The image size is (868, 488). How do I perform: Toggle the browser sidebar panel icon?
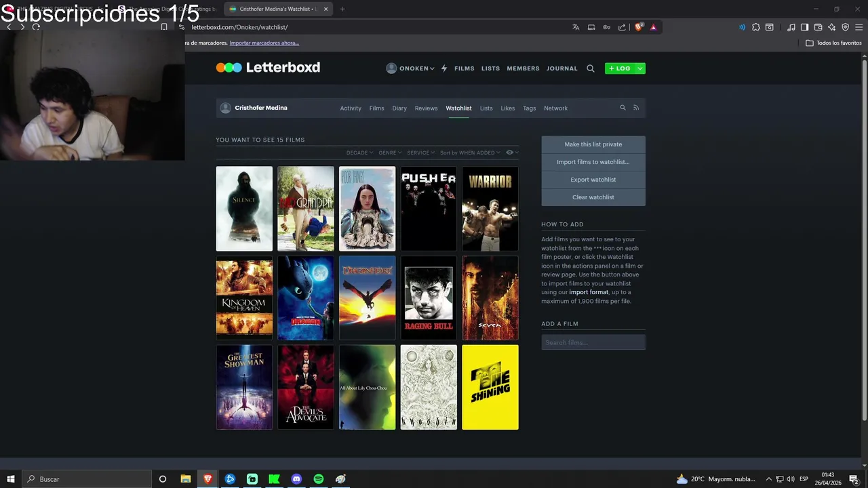coord(804,27)
